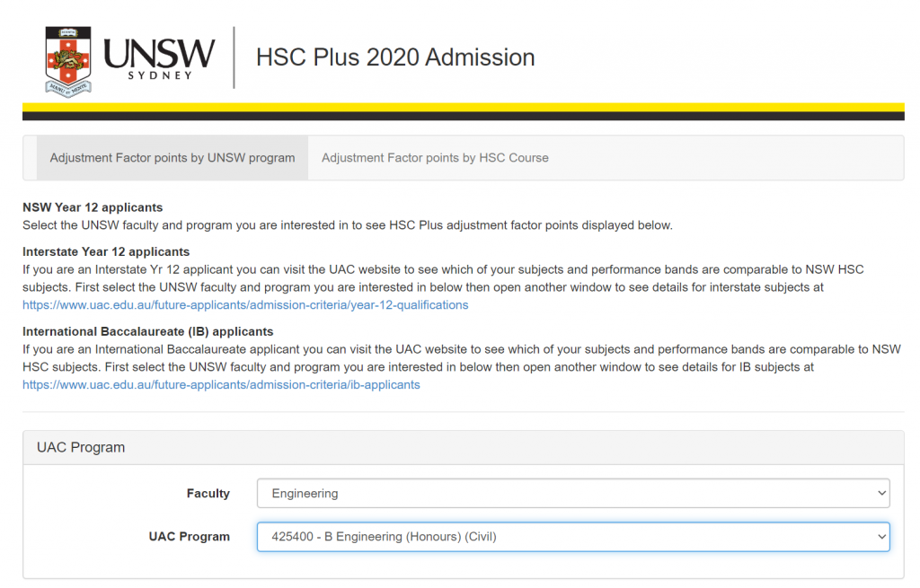Click the chevron arrow on the Faculty select

pos(879,494)
